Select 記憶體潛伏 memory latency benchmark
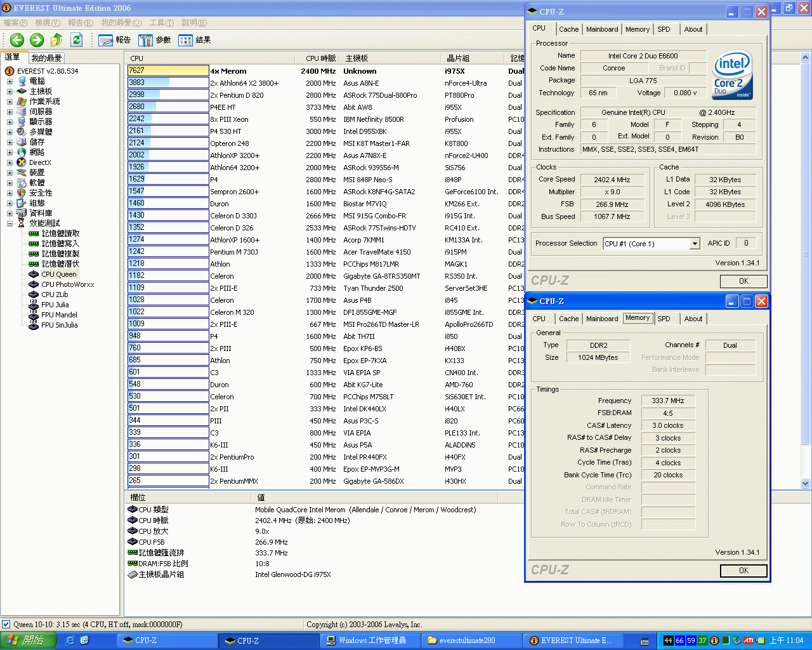This screenshot has height=650, width=812. coord(61,264)
